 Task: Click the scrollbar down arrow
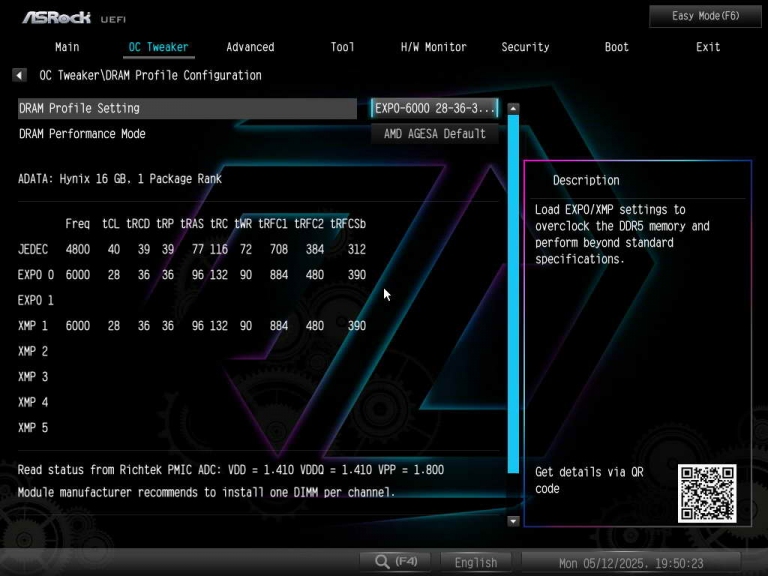click(513, 521)
